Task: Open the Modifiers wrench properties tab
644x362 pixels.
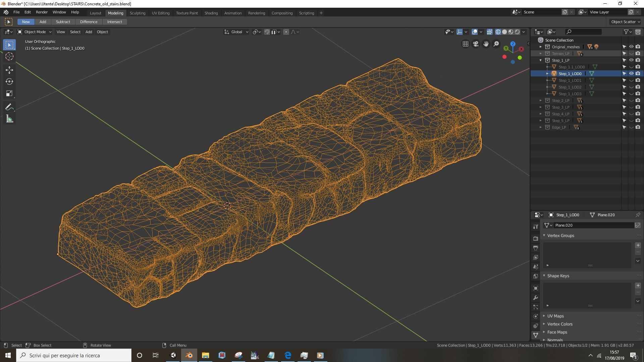Action: (x=536, y=298)
